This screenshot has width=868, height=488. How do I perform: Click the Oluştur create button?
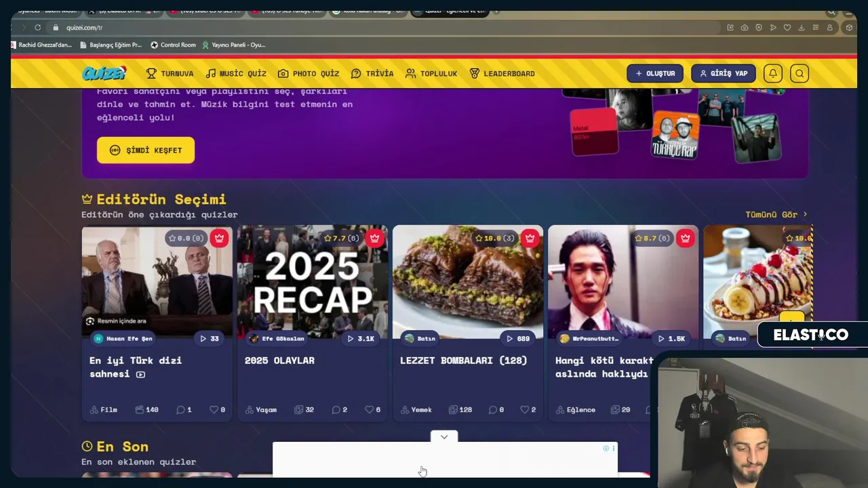[655, 73]
